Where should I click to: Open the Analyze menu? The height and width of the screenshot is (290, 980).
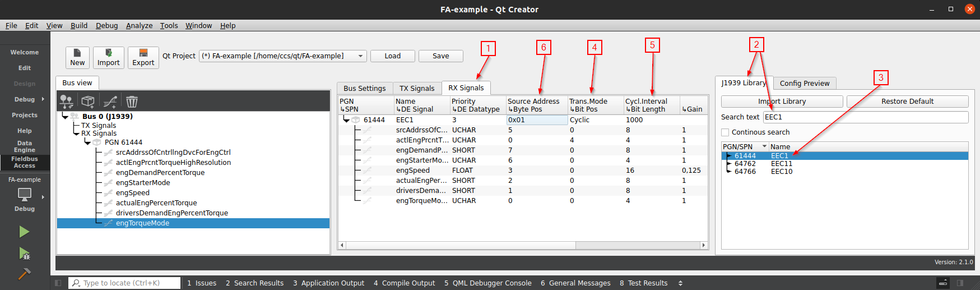(139, 26)
